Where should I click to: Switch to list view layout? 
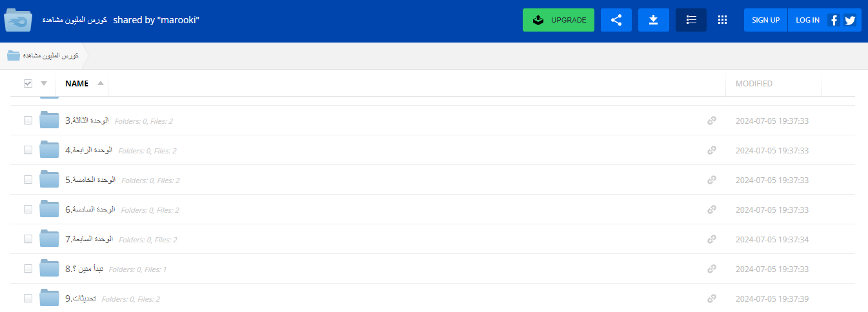[691, 20]
